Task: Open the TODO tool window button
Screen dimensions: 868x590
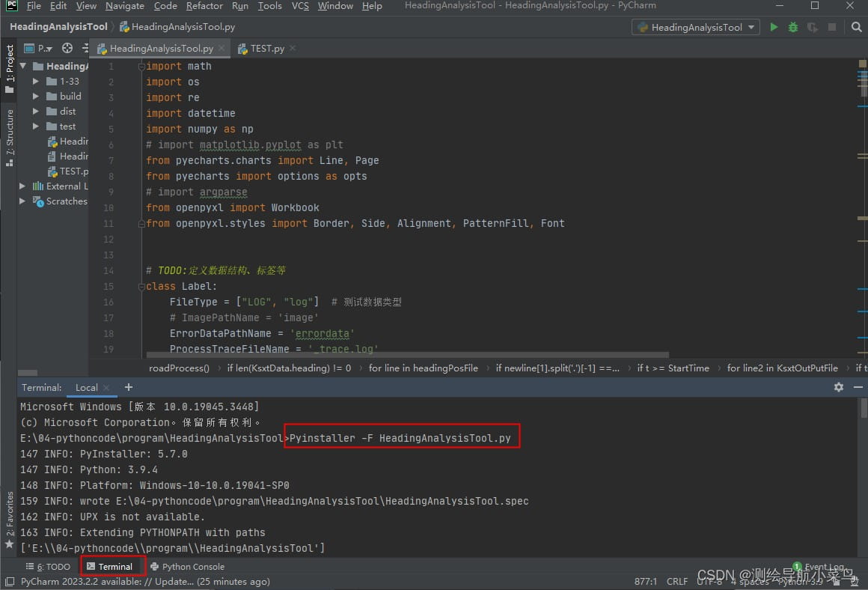Action: 49,567
